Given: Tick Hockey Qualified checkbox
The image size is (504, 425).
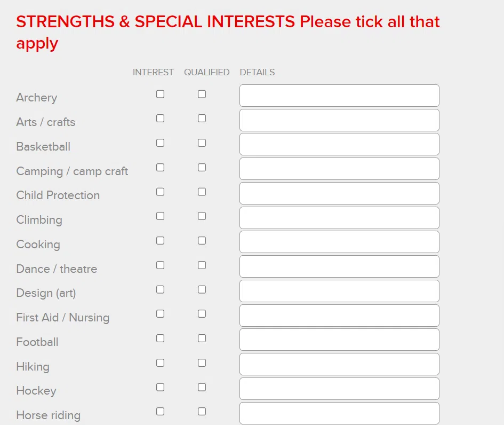Looking at the screenshot, I should pyautogui.click(x=202, y=387).
